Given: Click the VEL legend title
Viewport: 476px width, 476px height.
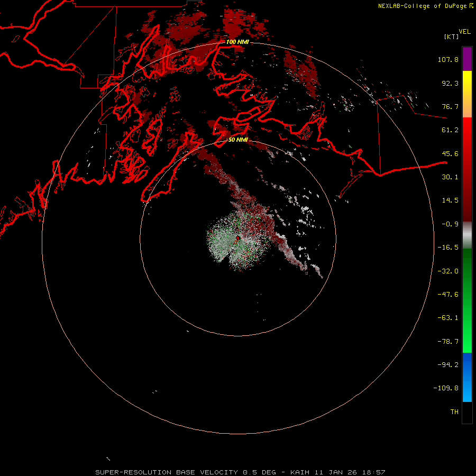Looking at the screenshot, I should [x=464, y=32].
